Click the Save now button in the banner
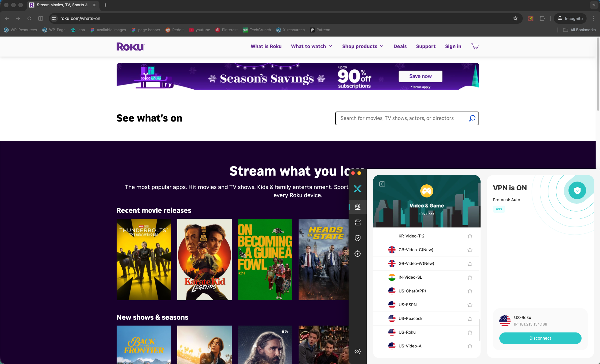600x364 pixels. [x=420, y=76]
